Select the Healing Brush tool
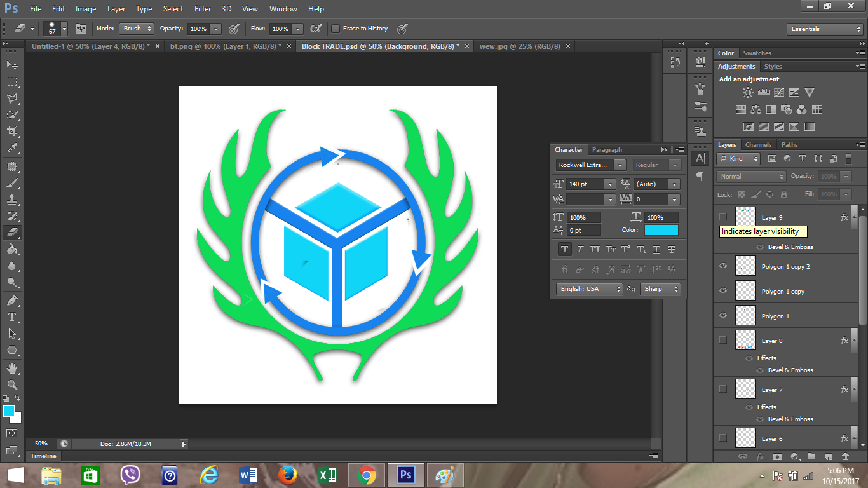This screenshot has width=868, height=488. 12,166
